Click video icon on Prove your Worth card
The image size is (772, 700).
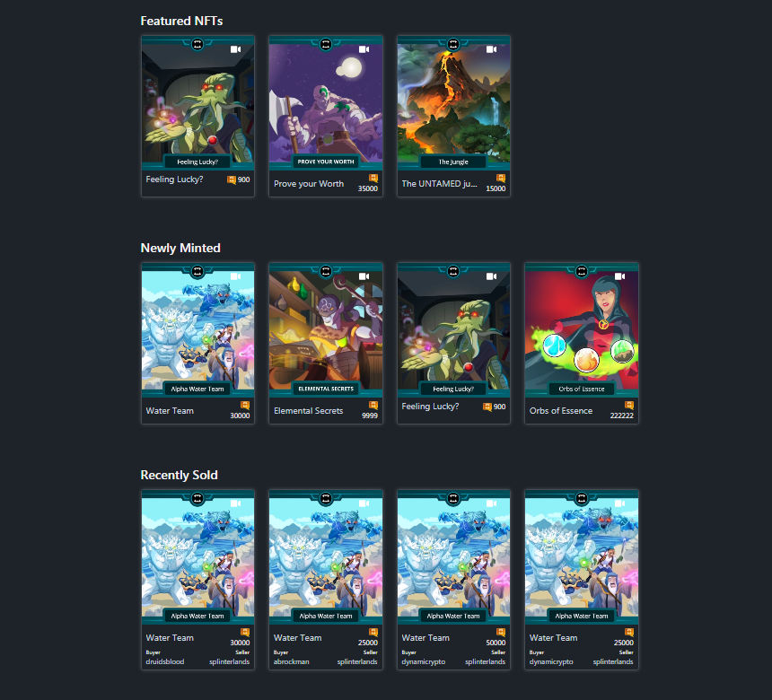(x=364, y=49)
